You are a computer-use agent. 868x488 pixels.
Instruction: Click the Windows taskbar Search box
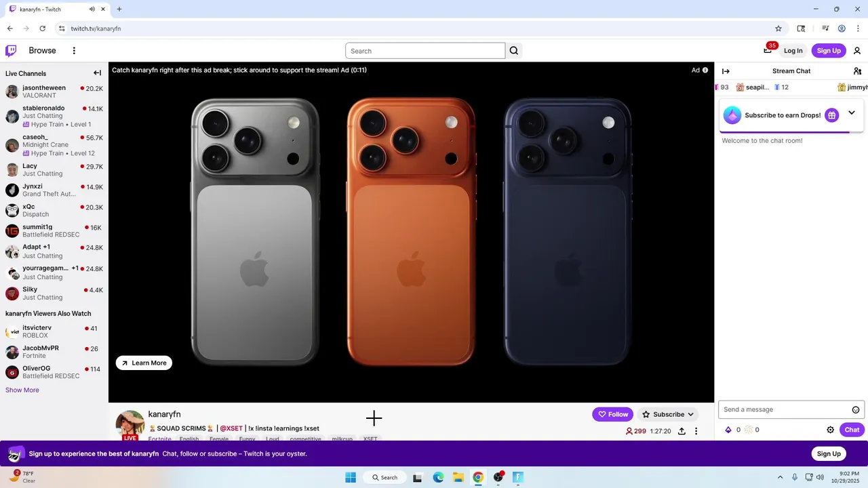(384, 477)
